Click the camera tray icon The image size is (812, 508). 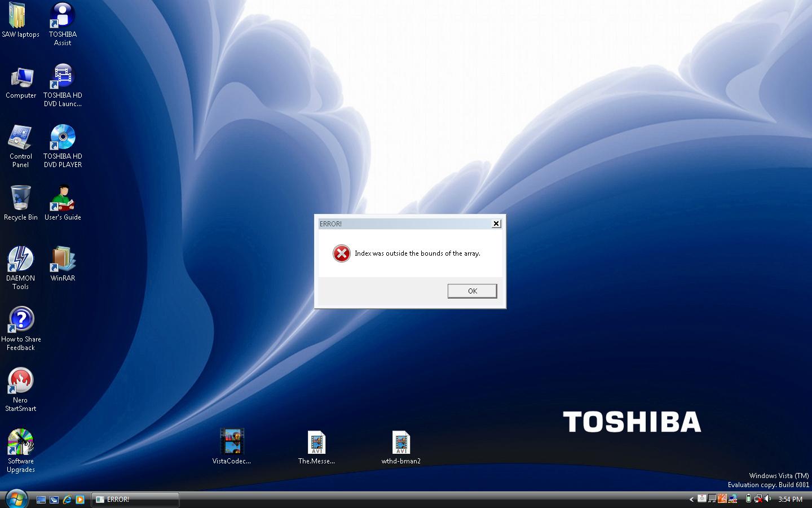point(702,498)
